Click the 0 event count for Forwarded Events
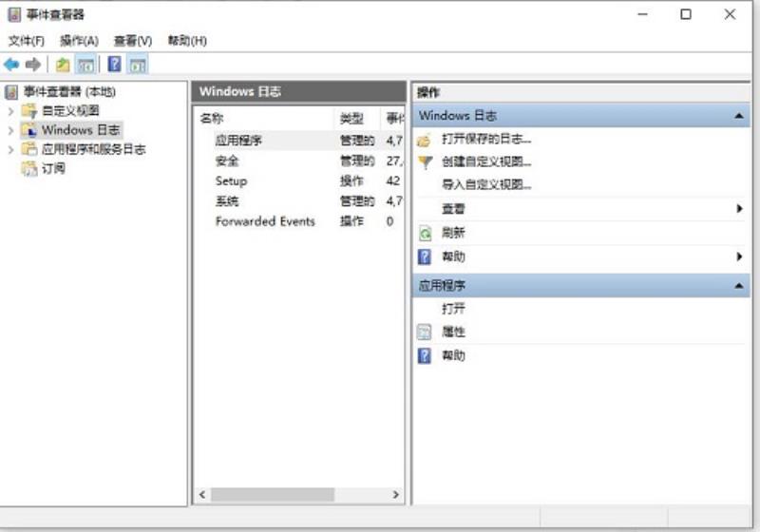 (x=389, y=221)
